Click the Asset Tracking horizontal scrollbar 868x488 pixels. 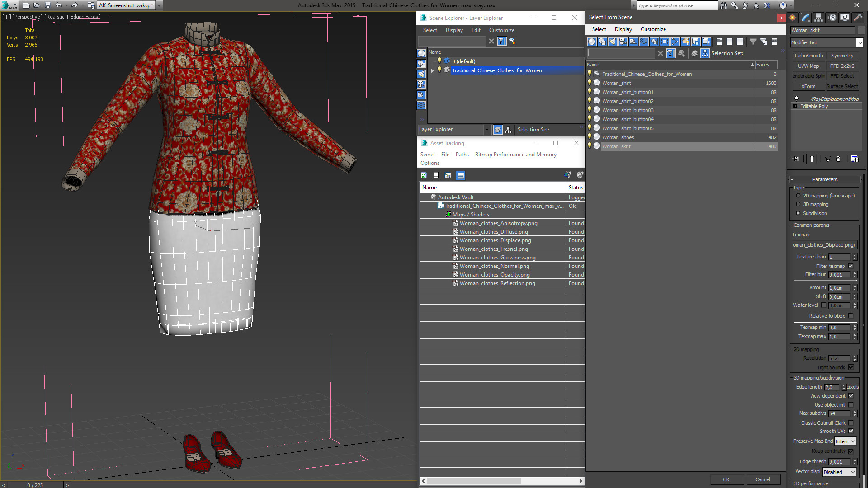502,481
